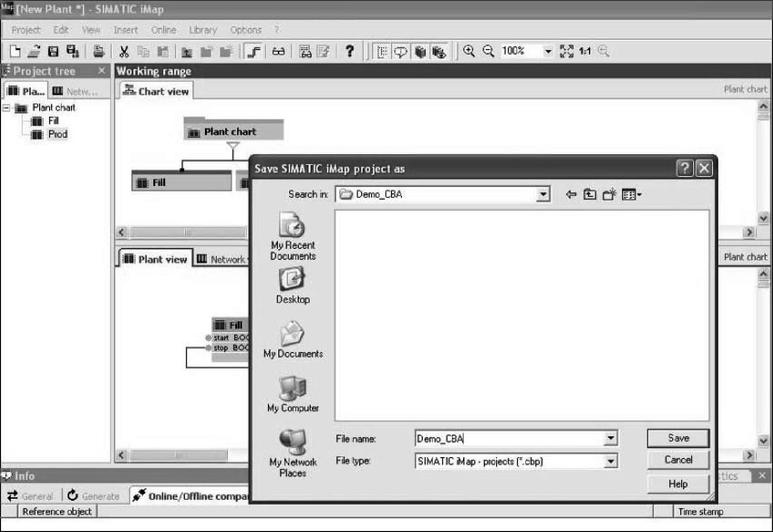773x532 pixels.
Task: Click the fit-to-window zoom icon
Action: (x=566, y=51)
